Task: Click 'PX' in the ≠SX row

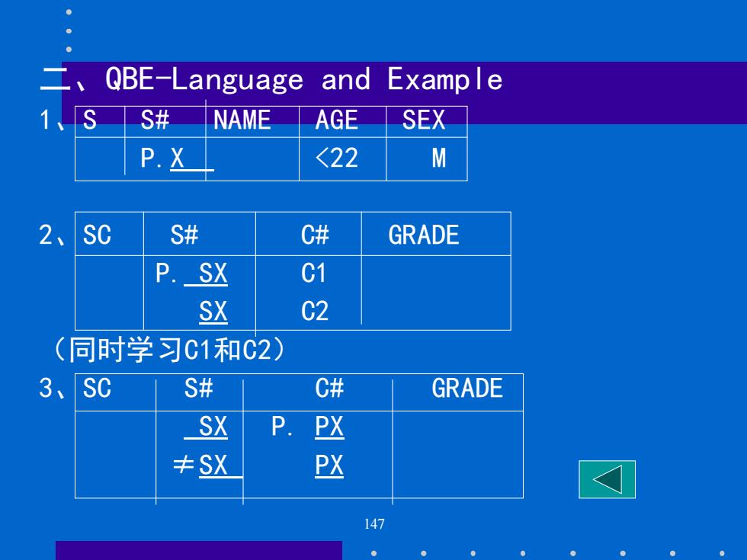Action: (x=329, y=466)
